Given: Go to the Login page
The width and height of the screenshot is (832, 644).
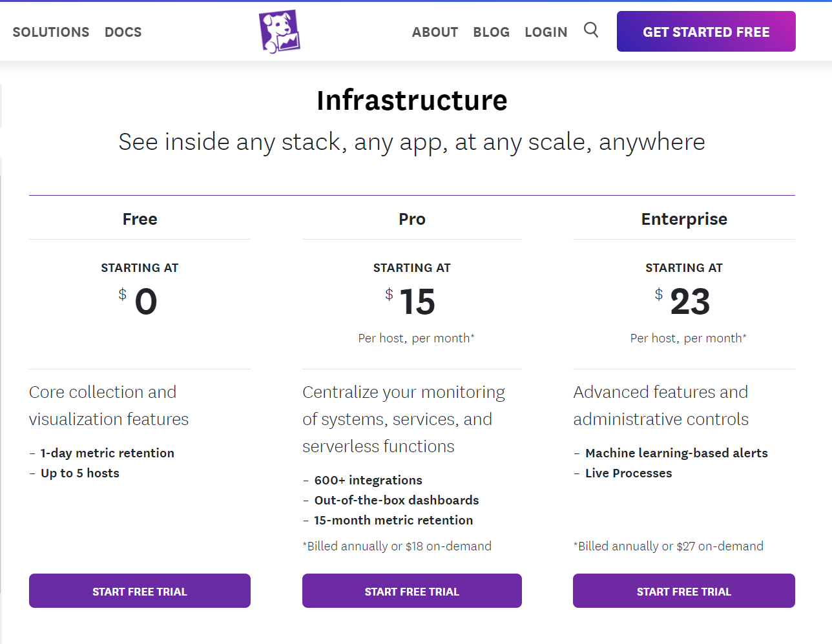Looking at the screenshot, I should click(546, 32).
